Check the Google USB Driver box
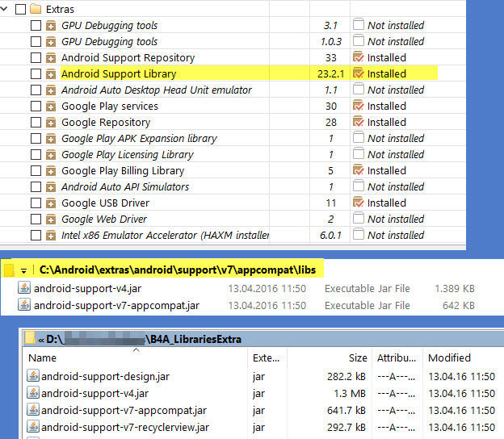The height and width of the screenshot is (439, 504). point(36,203)
